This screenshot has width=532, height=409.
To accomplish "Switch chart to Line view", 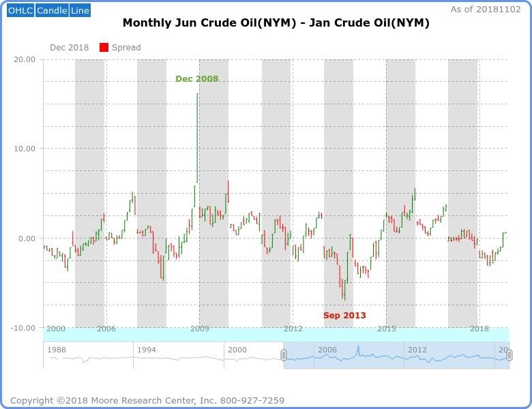I will point(80,11).
